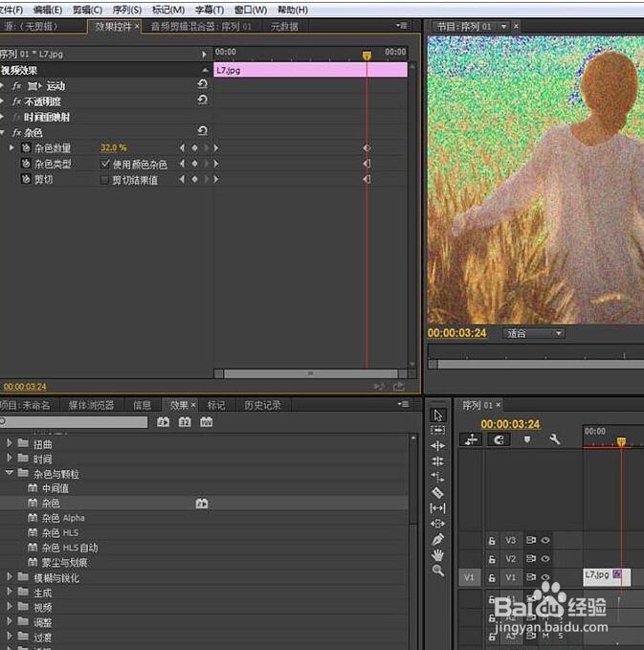Viewport: 644px width, 650px height.
Task: Select the Rate Stretch tool
Action: [438, 477]
